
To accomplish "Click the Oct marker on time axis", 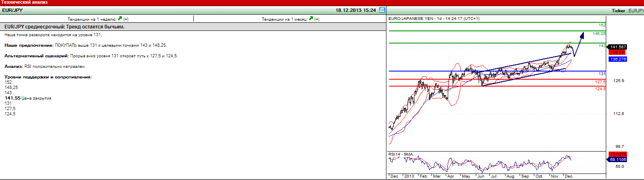I will point(539,176).
